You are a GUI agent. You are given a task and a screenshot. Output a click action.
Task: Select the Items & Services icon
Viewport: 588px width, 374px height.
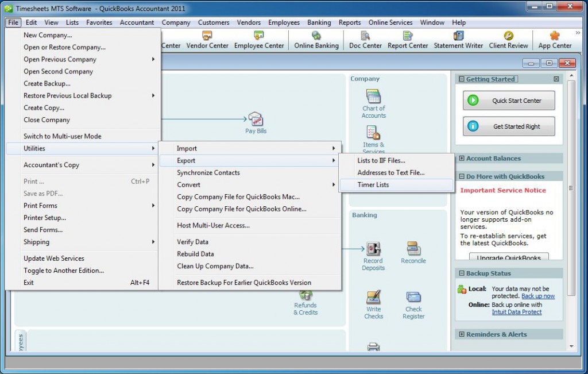click(x=373, y=137)
